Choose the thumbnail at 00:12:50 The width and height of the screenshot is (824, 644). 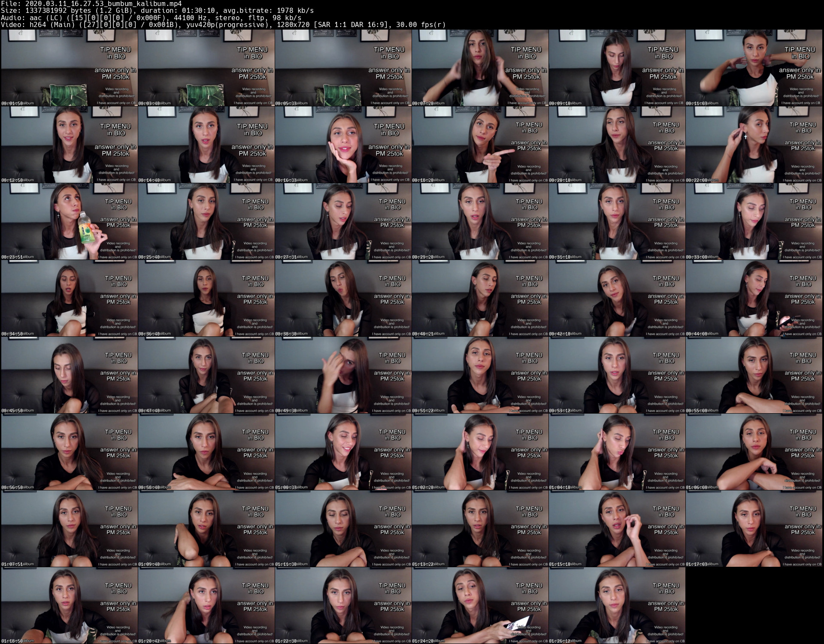coord(70,145)
